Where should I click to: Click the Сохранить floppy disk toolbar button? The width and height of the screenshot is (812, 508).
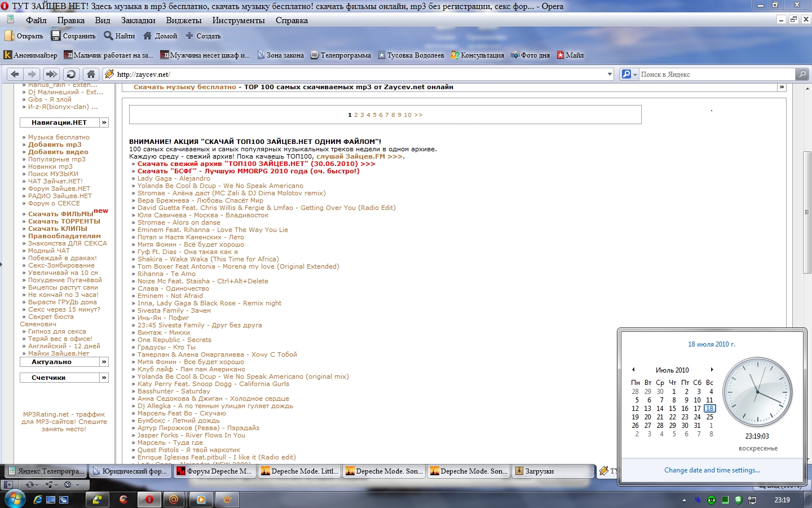coord(73,36)
